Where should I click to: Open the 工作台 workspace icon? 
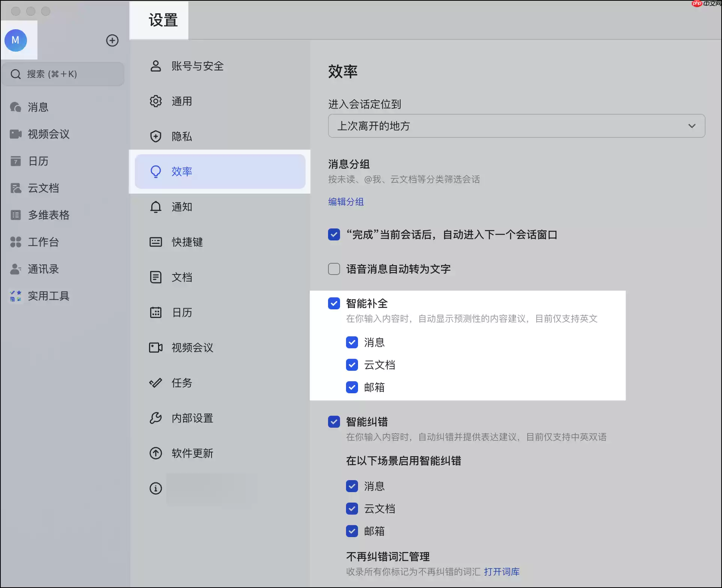point(15,242)
